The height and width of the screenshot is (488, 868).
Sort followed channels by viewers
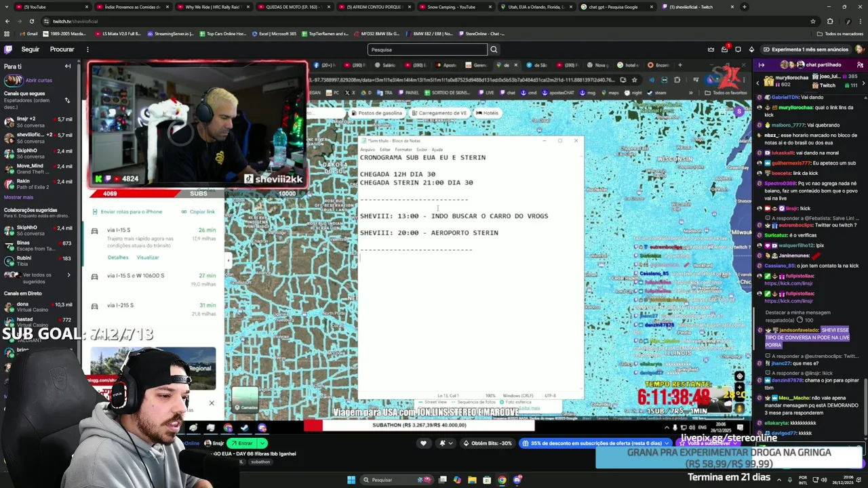tap(67, 100)
